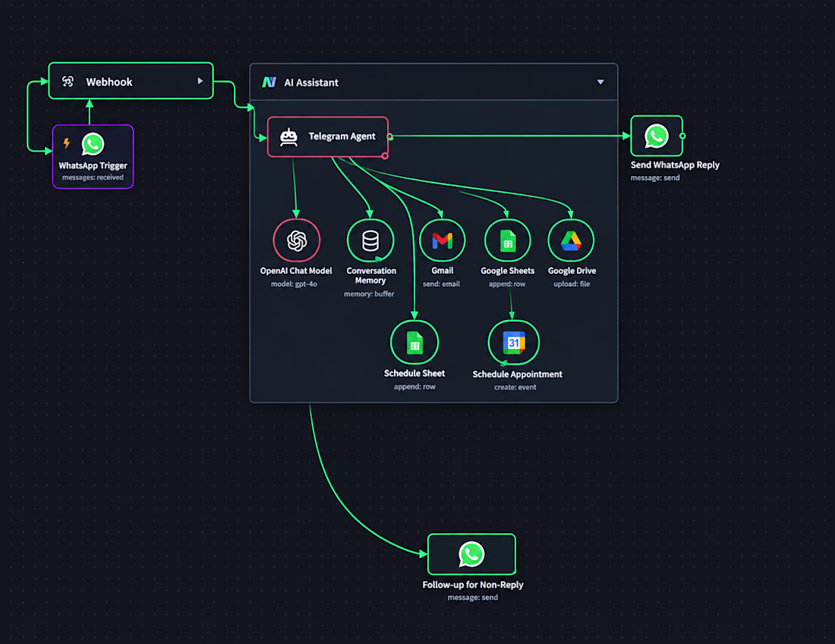Click the Schedule Appointment label

tap(517, 374)
